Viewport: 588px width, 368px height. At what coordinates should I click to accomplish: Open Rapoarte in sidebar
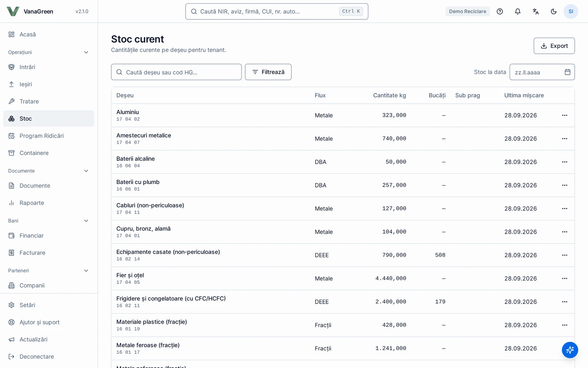coord(49,203)
